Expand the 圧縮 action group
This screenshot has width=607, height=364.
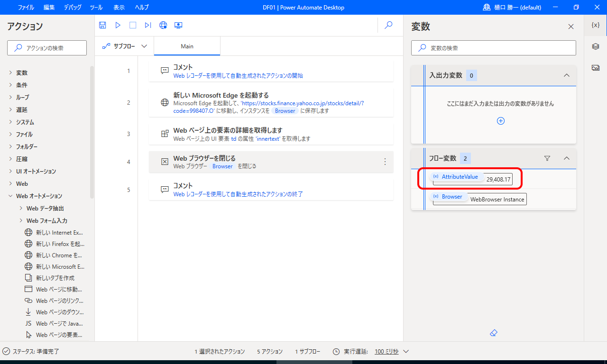click(x=11, y=159)
